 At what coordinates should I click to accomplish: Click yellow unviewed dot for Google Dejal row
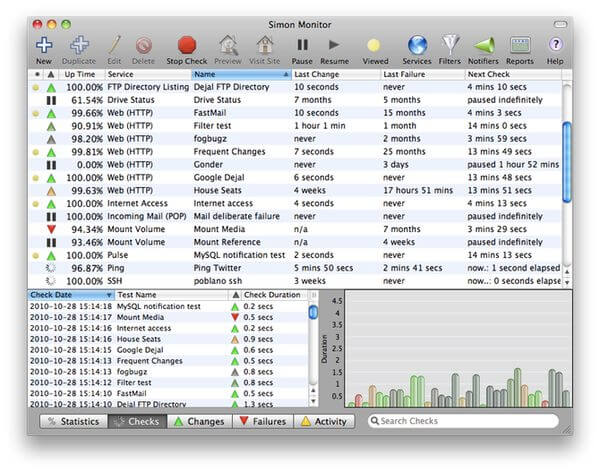[x=36, y=178]
